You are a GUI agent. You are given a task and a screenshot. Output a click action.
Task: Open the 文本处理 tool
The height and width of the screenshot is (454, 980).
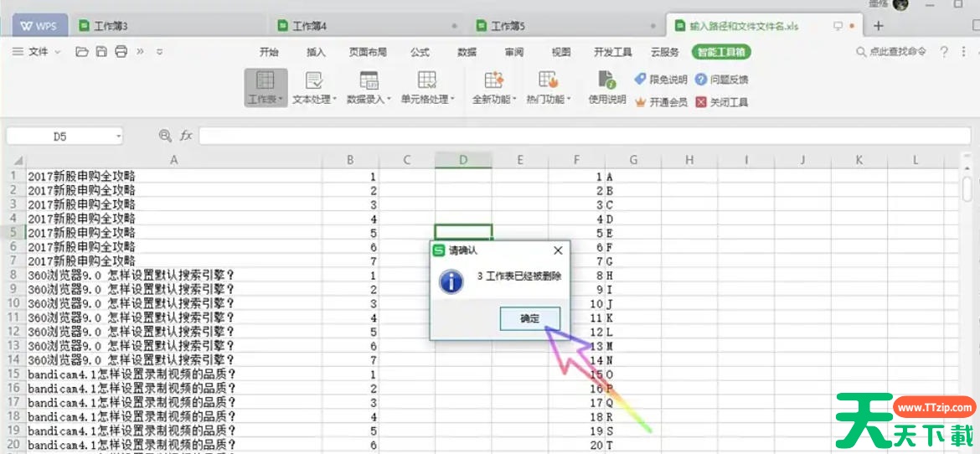pyautogui.click(x=314, y=88)
